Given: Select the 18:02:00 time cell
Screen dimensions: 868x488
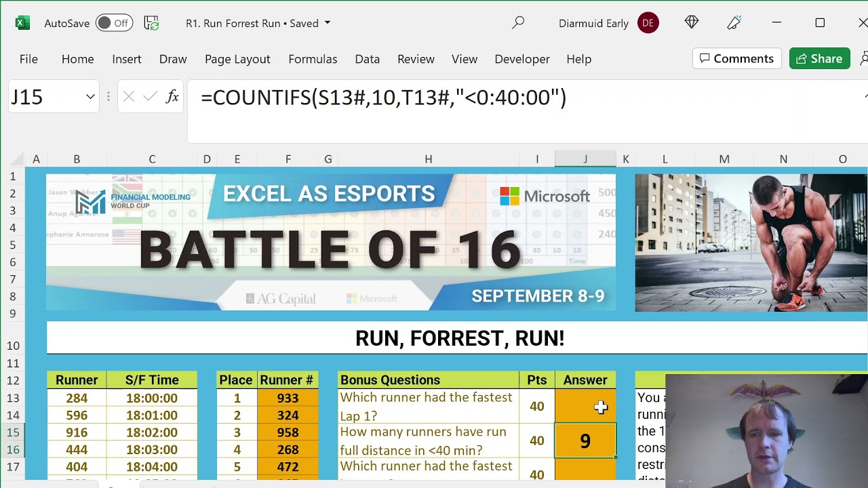Looking at the screenshot, I should point(152,432).
